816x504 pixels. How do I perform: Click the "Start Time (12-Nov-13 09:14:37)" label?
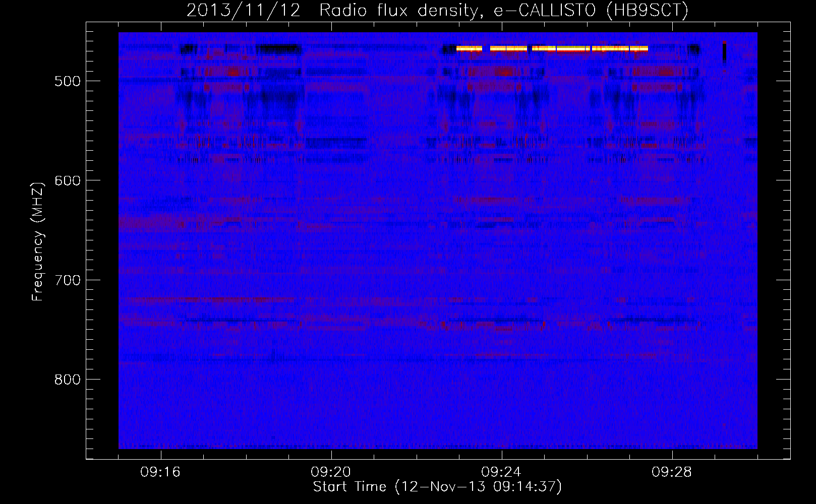[437, 487]
